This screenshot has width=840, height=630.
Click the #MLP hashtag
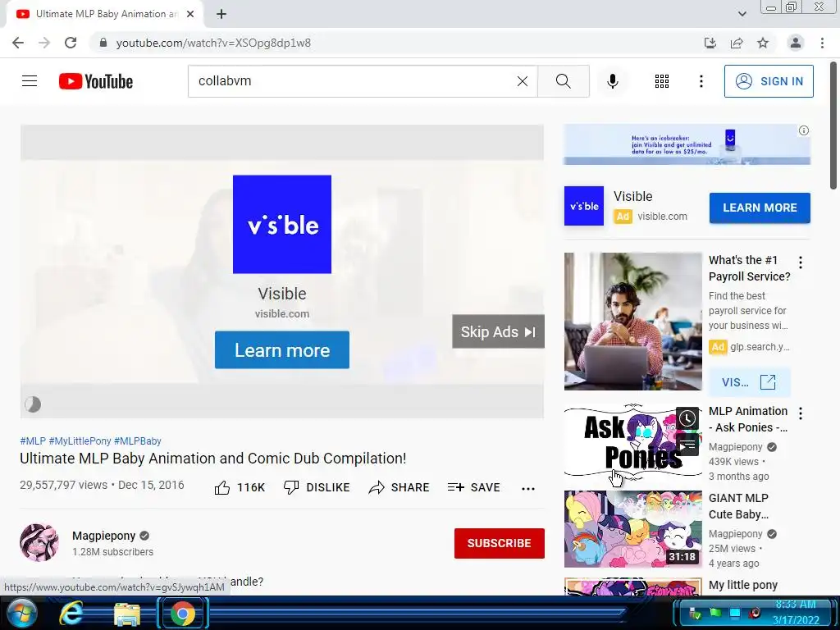click(33, 441)
